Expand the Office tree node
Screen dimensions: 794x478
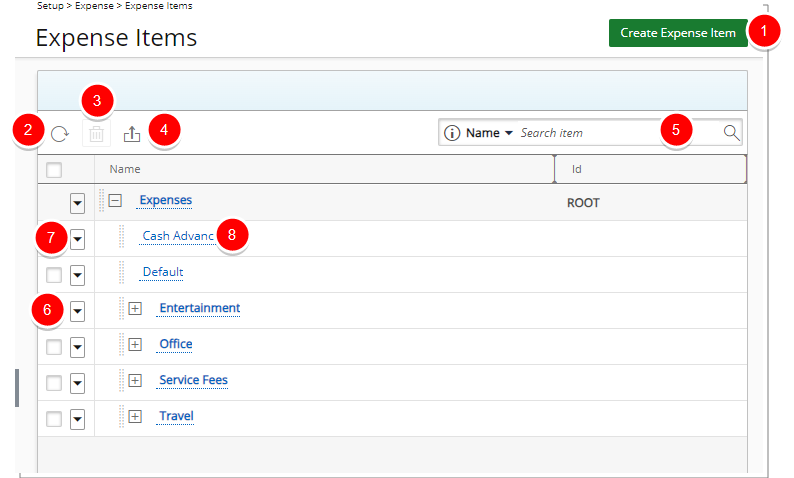coord(135,344)
